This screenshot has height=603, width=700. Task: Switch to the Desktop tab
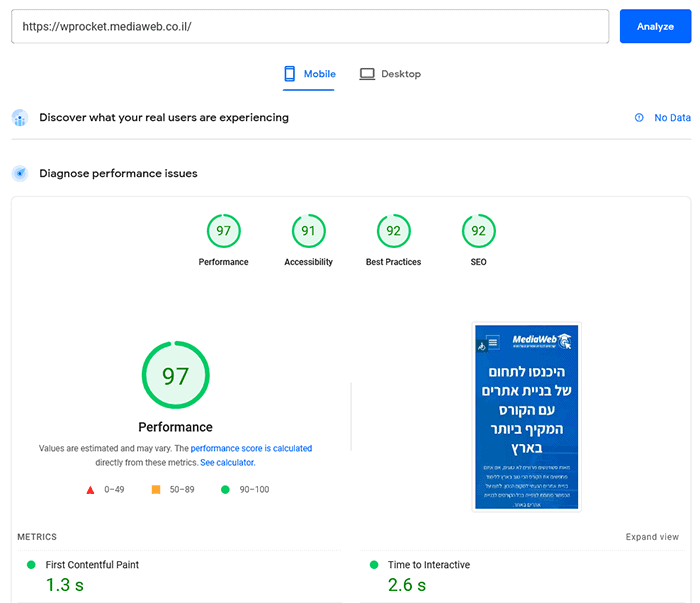pos(390,74)
